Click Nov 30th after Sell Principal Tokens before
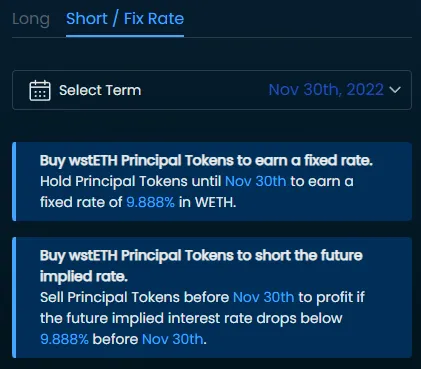 (x=263, y=297)
